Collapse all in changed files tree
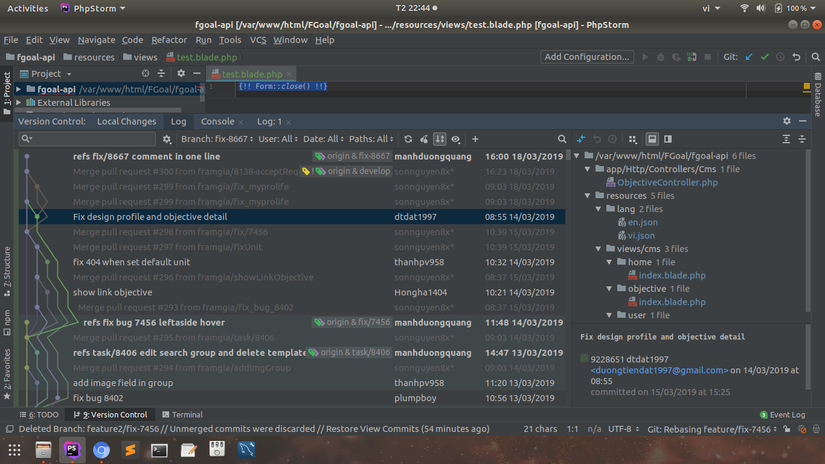825x464 pixels. (802, 139)
